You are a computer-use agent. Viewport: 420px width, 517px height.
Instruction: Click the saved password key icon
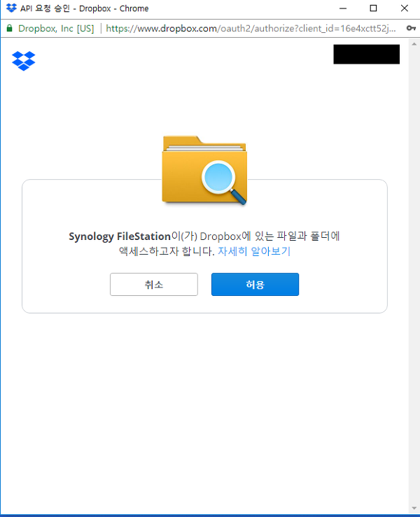click(x=411, y=29)
